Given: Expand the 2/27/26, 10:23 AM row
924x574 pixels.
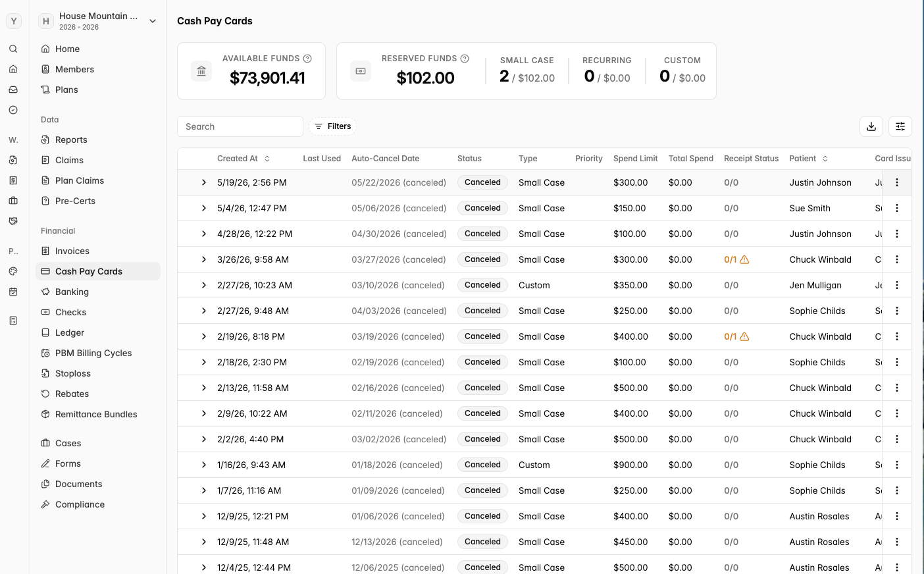Looking at the screenshot, I should (x=204, y=285).
